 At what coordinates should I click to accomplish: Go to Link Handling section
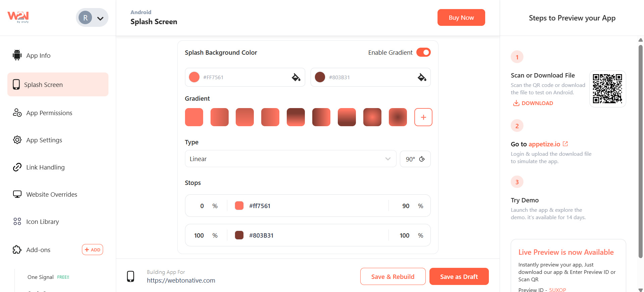click(x=45, y=167)
